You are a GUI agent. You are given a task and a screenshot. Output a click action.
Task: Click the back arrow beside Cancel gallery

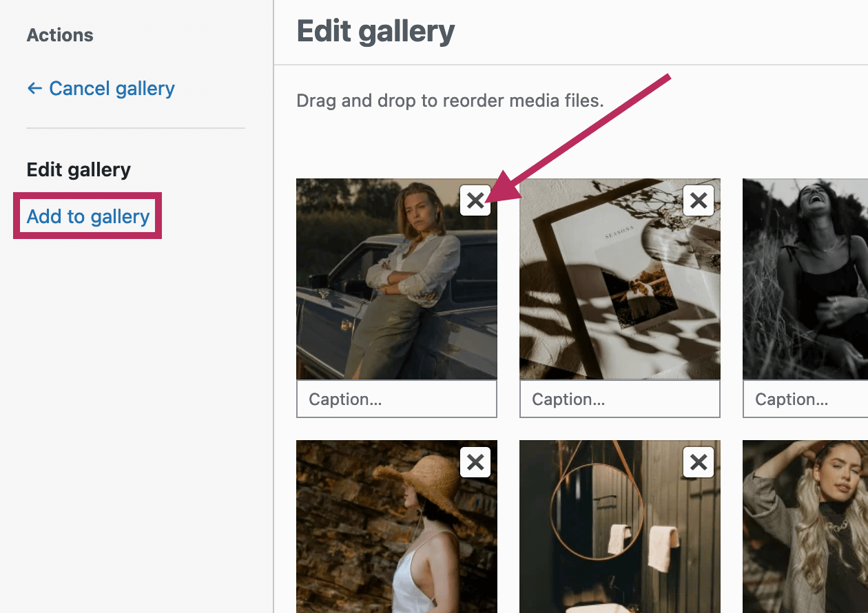pyautogui.click(x=34, y=89)
